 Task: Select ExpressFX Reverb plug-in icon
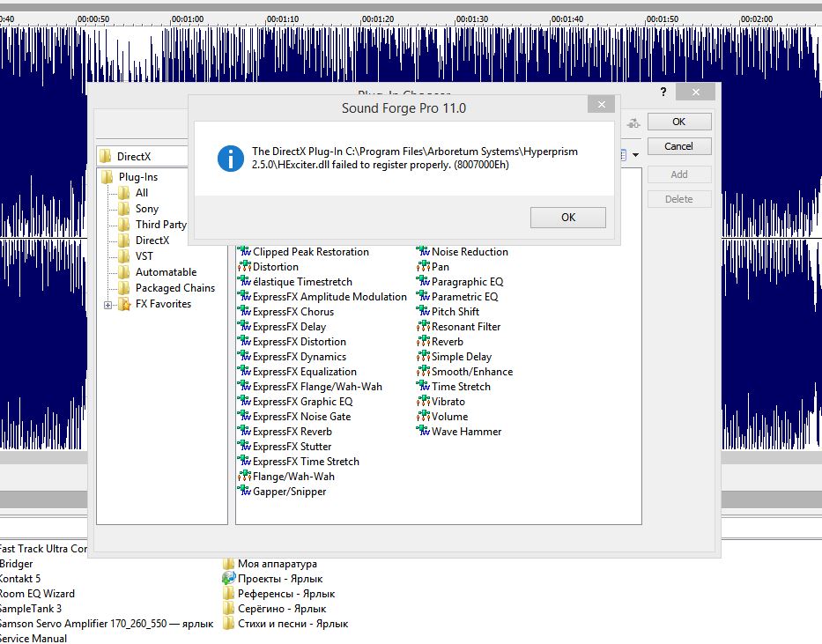[x=244, y=432]
